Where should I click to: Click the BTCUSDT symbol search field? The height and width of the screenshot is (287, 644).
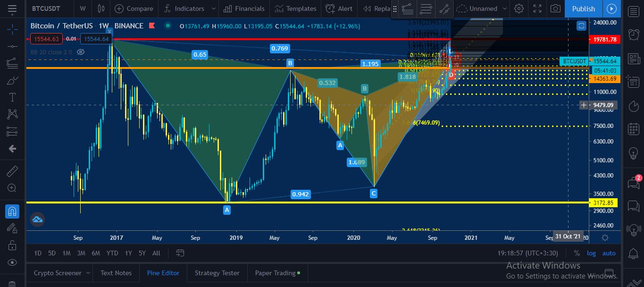[x=46, y=8]
